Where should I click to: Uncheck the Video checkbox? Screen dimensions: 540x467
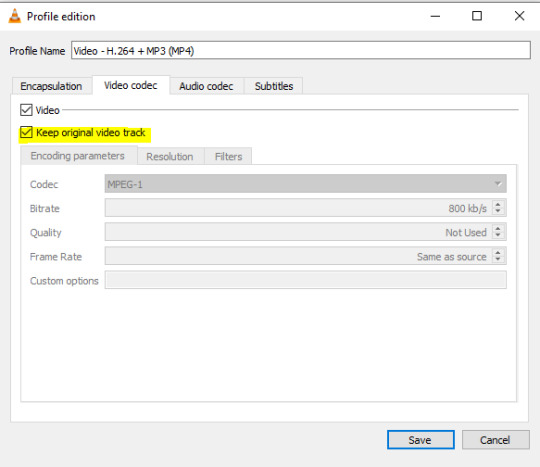26,110
